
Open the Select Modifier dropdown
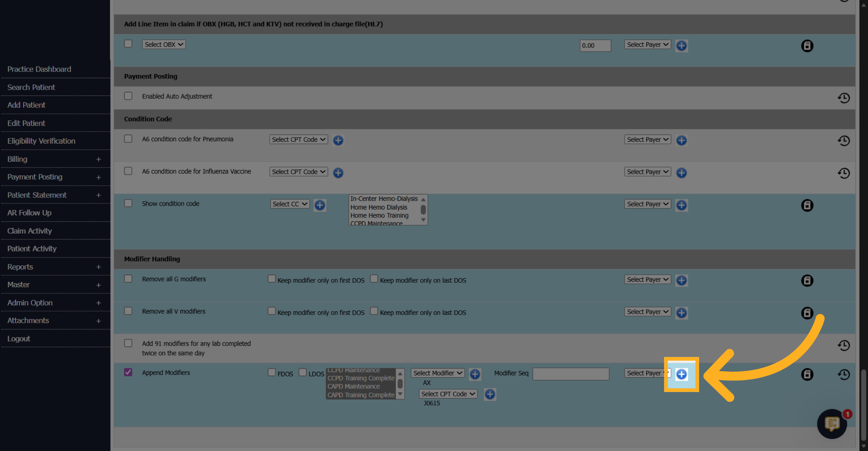click(x=438, y=373)
